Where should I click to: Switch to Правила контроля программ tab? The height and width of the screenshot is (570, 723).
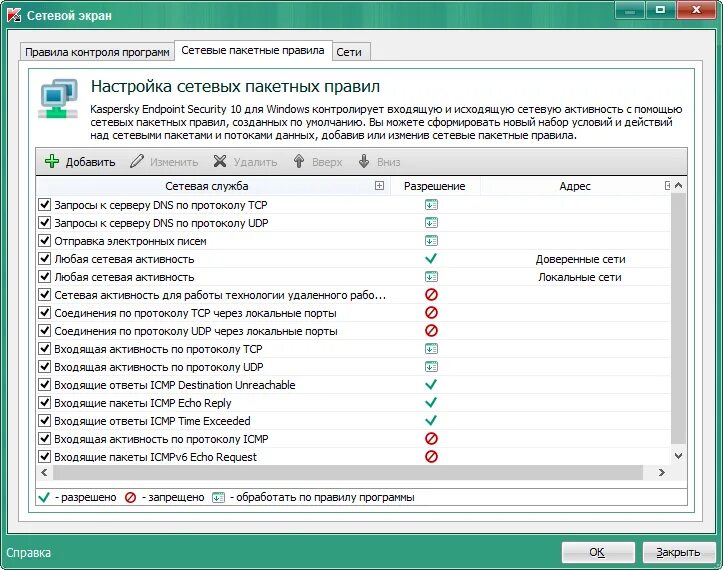[x=97, y=52]
